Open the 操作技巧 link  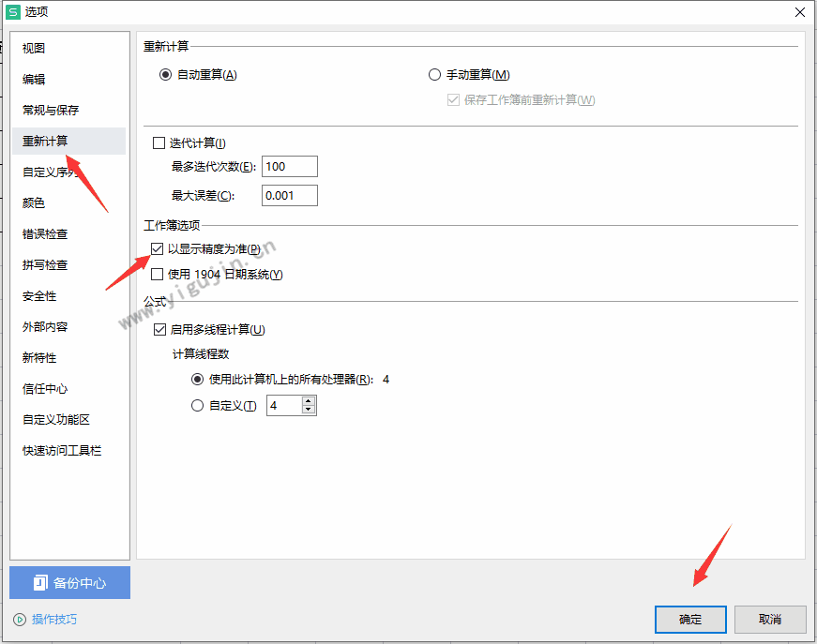click(54, 620)
